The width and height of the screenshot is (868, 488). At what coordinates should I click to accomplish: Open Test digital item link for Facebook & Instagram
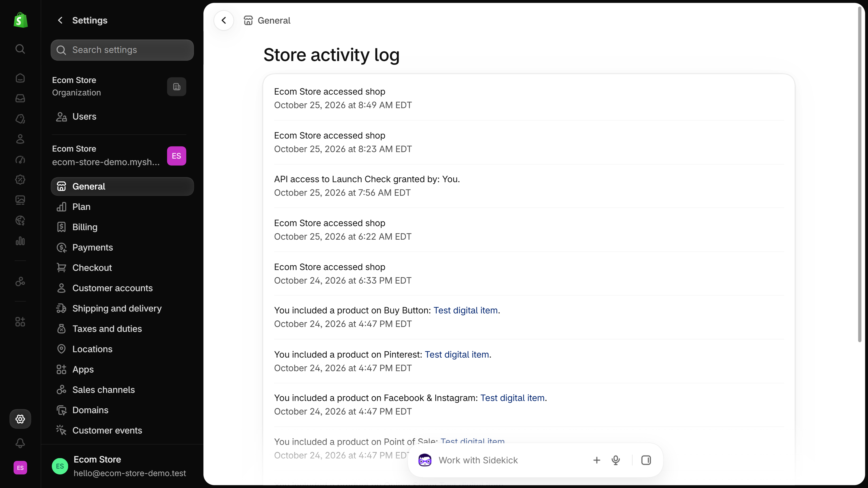point(512,398)
